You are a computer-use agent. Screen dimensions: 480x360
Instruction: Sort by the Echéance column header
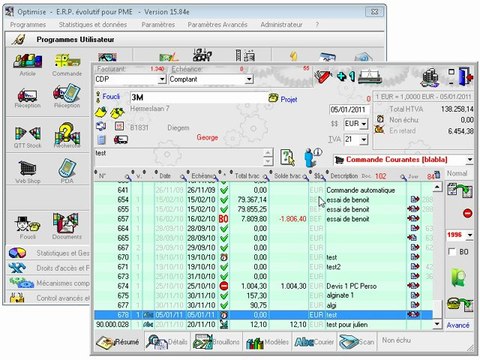tap(203, 176)
